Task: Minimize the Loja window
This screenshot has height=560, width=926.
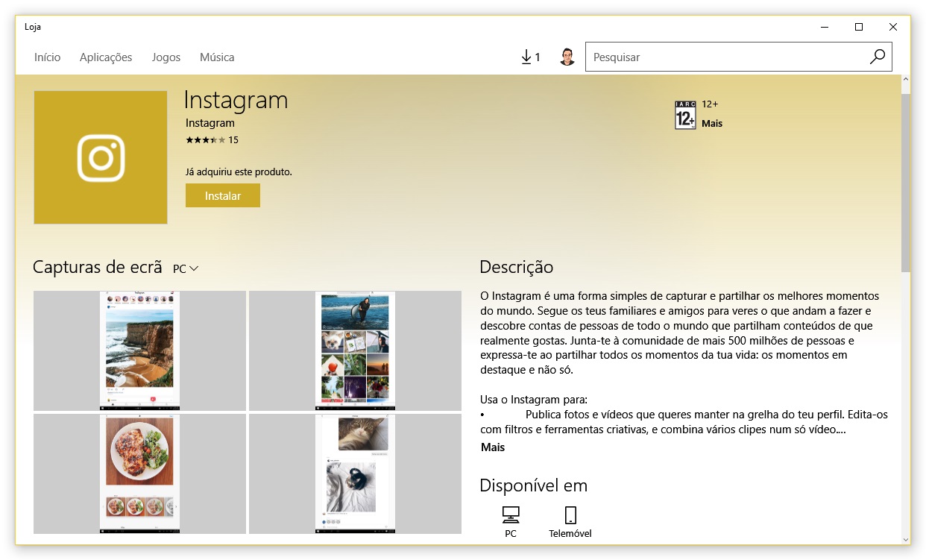Action: tap(825, 27)
